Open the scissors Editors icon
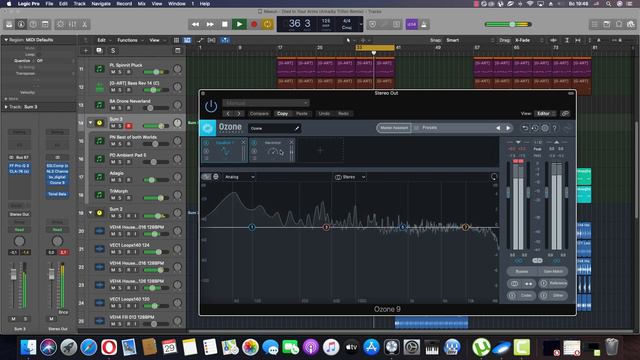640x360 pixels. click(x=84, y=24)
